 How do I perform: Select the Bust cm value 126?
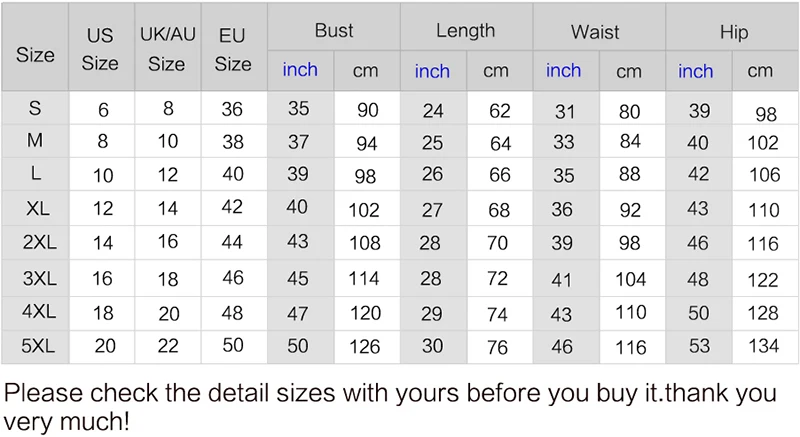(364, 347)
